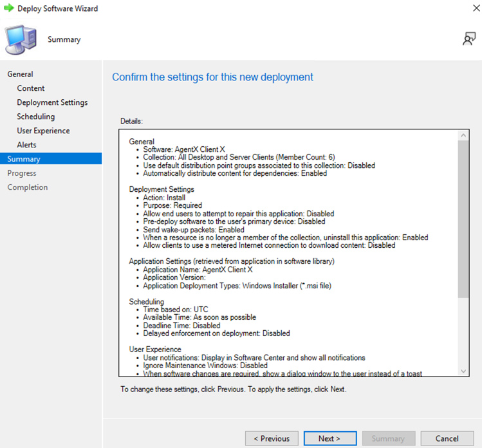The height and width of the screenshot is (448, 482).
Task: Click 'Details:' label
Action: point(131,121)
